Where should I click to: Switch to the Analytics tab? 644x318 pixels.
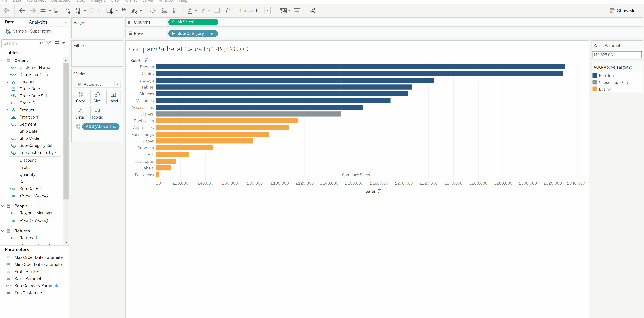38,22
